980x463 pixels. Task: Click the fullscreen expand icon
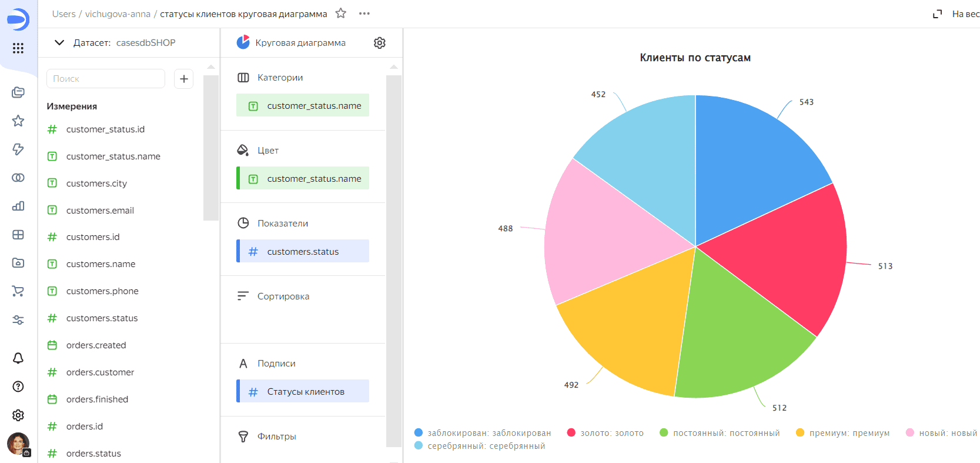coord(938,14)
